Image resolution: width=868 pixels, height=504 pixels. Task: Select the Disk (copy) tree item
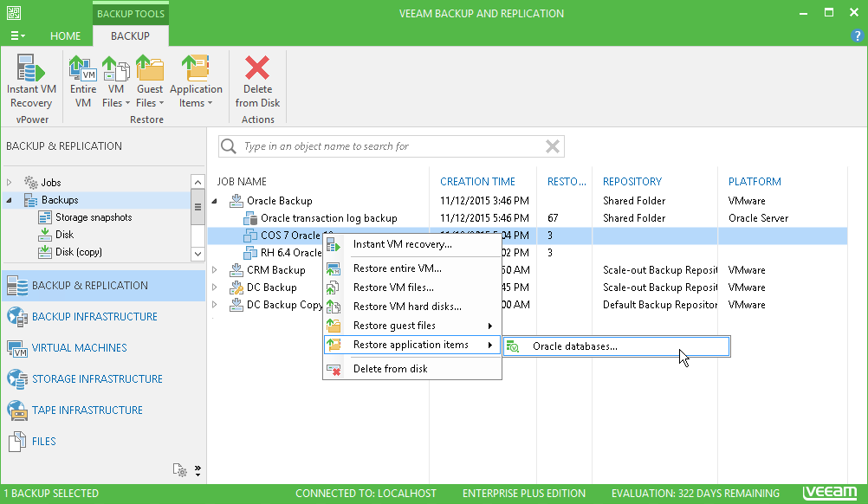click(x=79, y=252)
